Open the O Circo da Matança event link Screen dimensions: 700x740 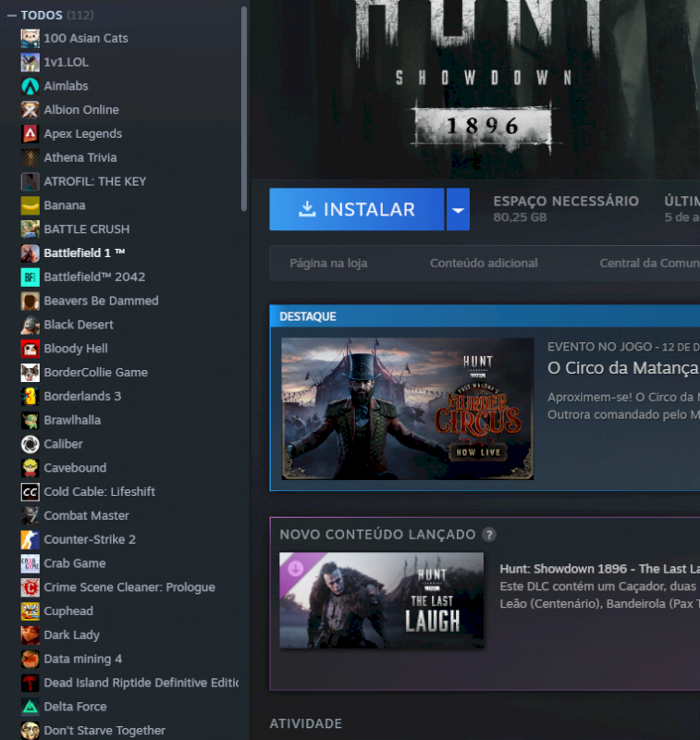coord(622,368)
